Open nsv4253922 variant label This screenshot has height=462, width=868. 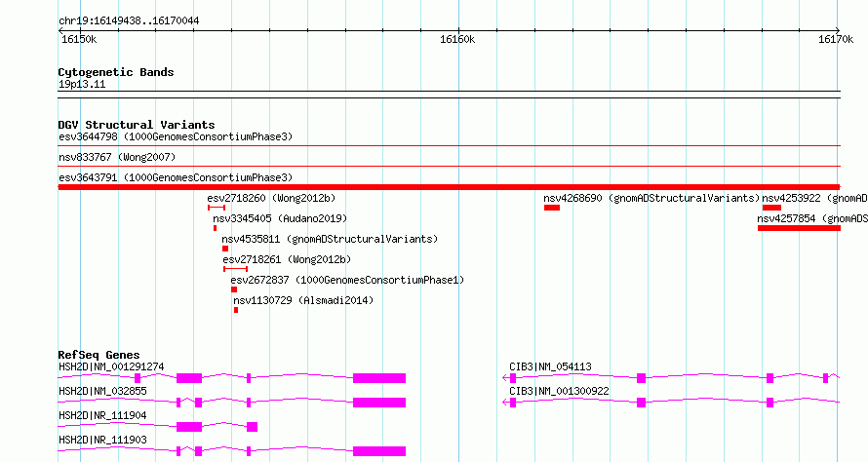815,198
